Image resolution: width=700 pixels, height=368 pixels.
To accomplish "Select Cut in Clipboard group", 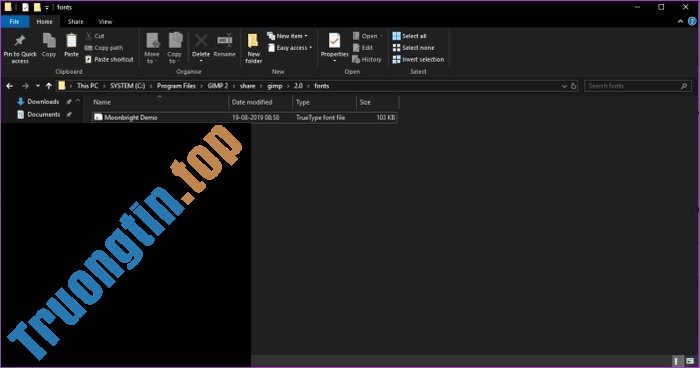I will (x=95, y=36).
